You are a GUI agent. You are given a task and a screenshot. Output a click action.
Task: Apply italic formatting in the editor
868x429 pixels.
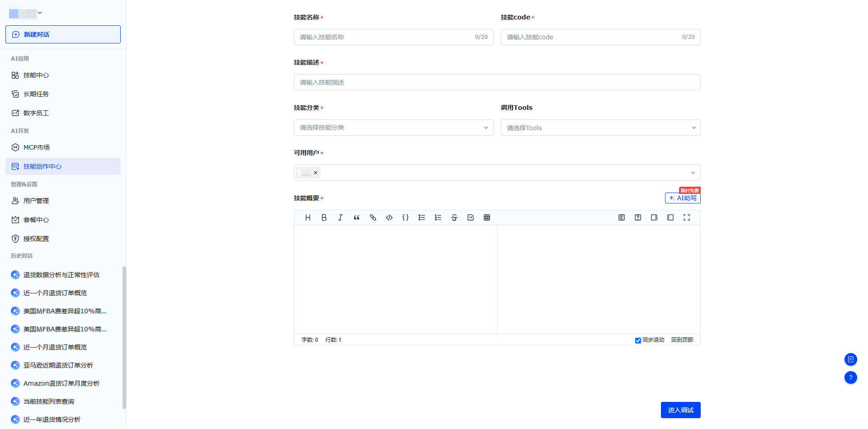(x=340, y=217)
